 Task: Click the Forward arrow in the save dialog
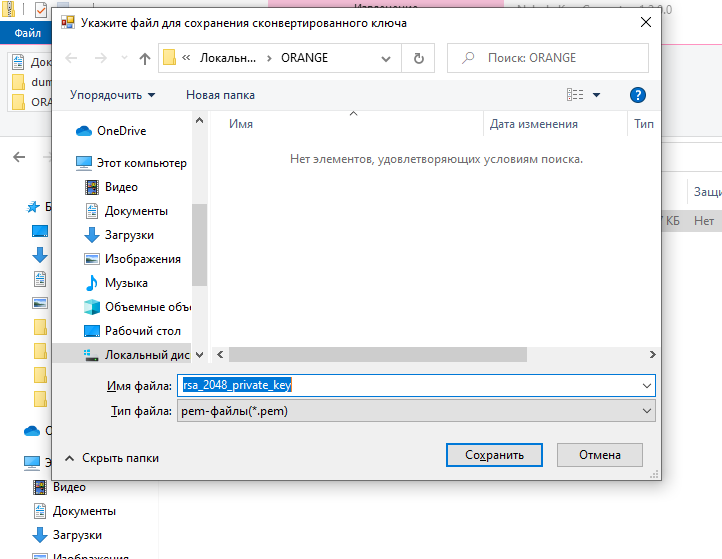(100, 58)
